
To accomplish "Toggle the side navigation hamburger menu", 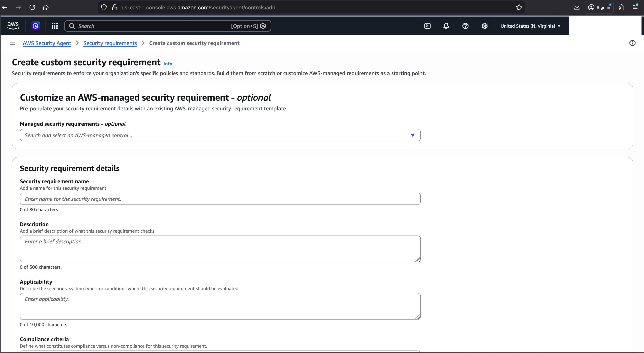I will point(12,43).
